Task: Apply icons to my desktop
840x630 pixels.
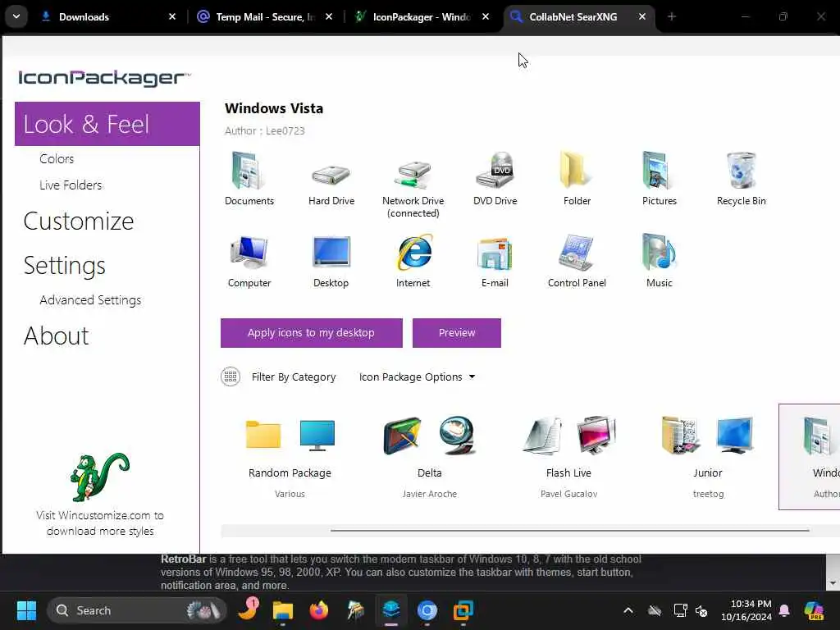Action: (x=311, y=333)
